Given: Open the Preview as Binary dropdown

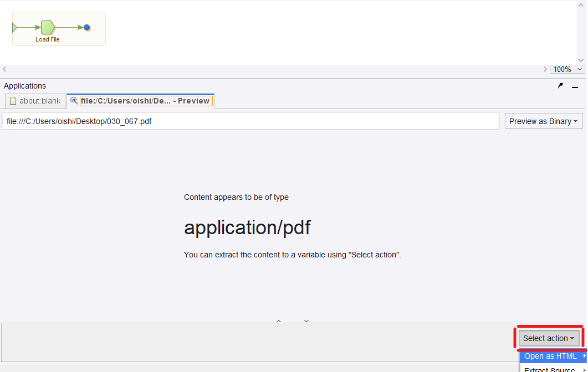Looking at the screenshot, I should coord(543,121).
